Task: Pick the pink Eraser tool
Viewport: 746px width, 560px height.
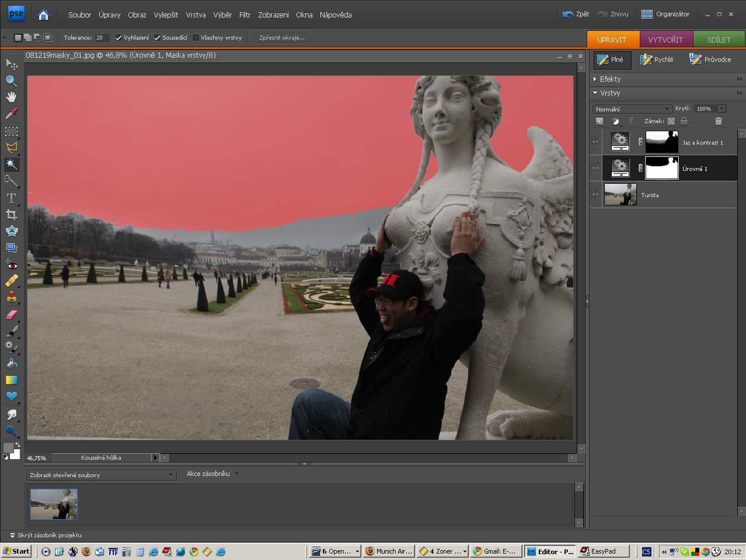Action: tap(11, 315)
